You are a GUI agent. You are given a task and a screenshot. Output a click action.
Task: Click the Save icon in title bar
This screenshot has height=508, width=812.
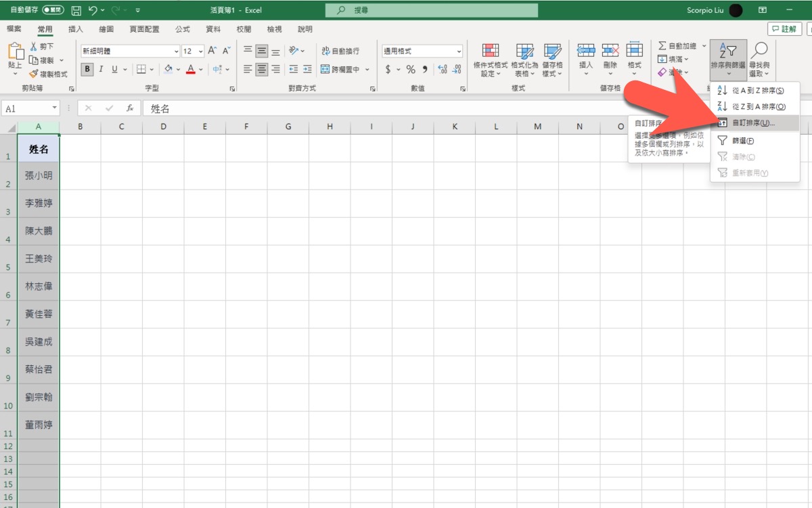coord(76,10)
